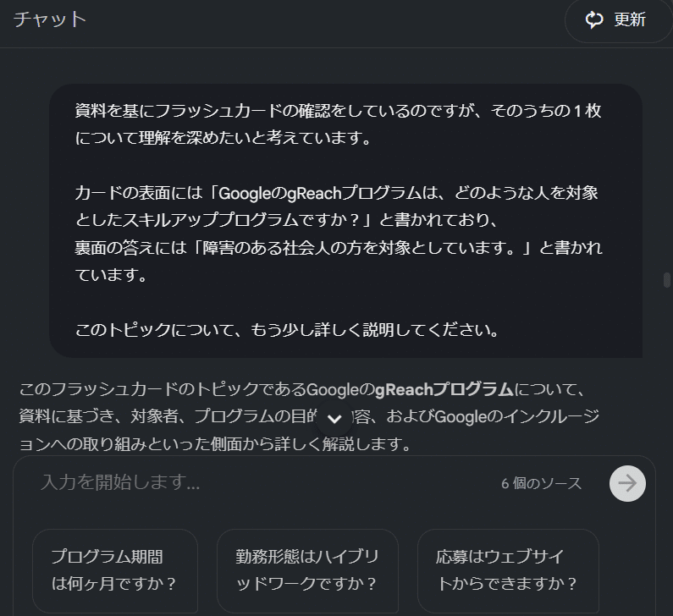Click the チャット panel title
673x616 pixels.
tap(50, 19)
